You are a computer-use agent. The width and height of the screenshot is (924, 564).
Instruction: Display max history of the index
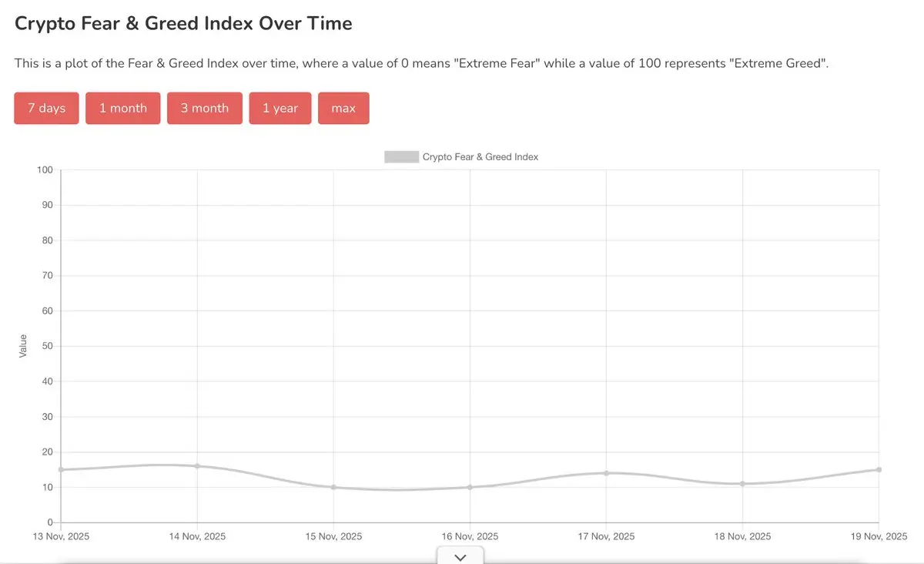[x=343, y=108]
